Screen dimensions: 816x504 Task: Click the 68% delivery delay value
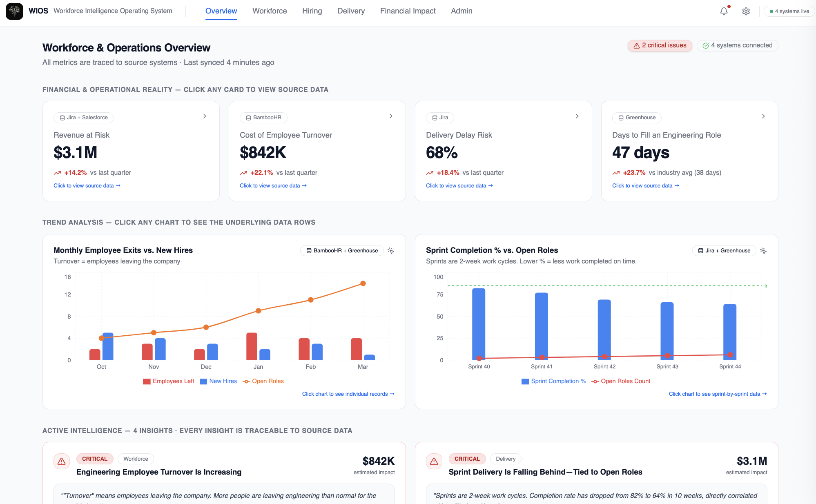442,153
